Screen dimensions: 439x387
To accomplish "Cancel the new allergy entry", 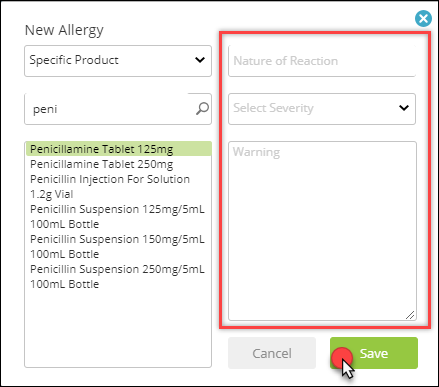I will coord(272,353).
